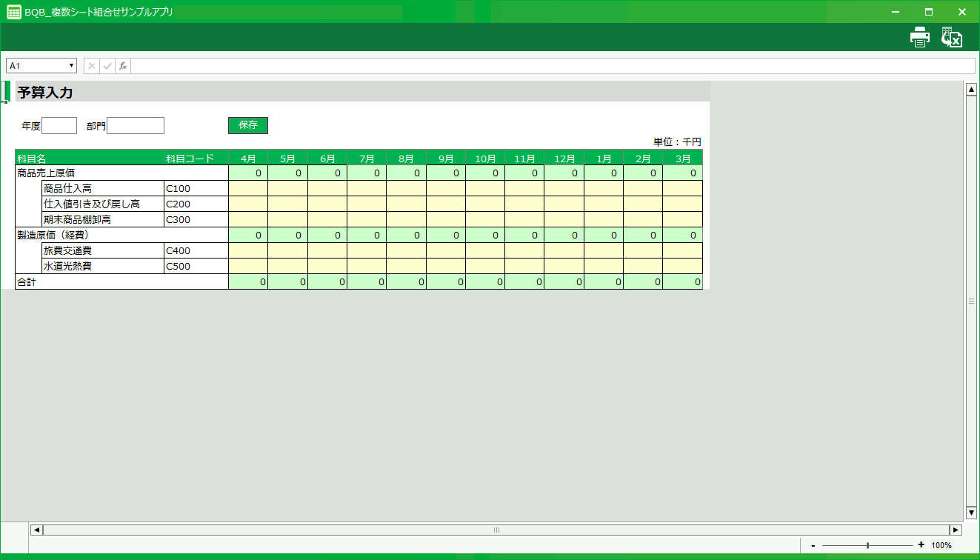Screen dimensions: 980x560
Task: Click the application spreadsheet icon in title bar
Action: pyautogui.click(x=13, y=12)
